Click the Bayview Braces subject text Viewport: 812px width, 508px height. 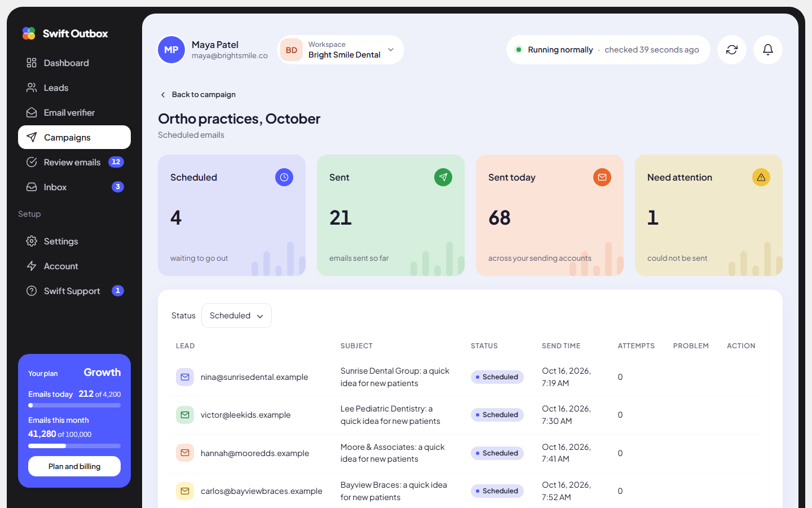pyautogui.click(x=394, y=491)
